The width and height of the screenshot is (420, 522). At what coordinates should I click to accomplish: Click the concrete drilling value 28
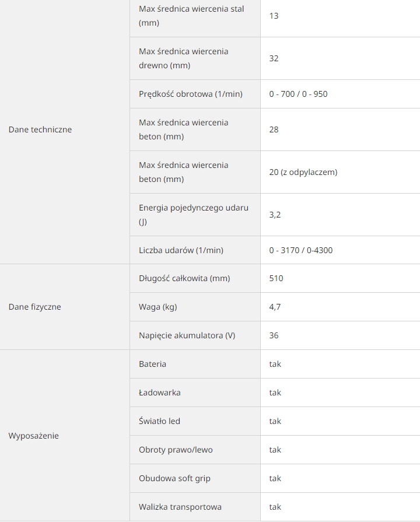coord(274,129)
